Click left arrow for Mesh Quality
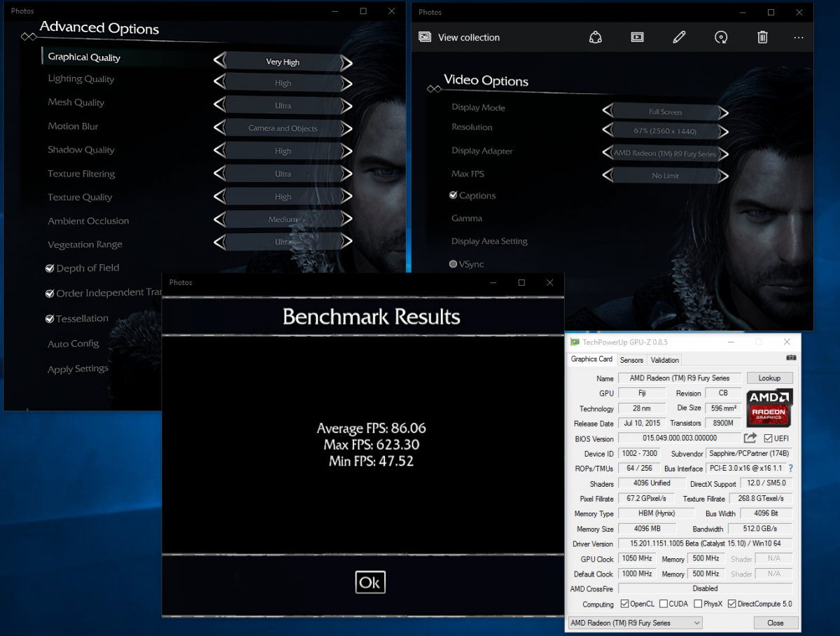 220,106
